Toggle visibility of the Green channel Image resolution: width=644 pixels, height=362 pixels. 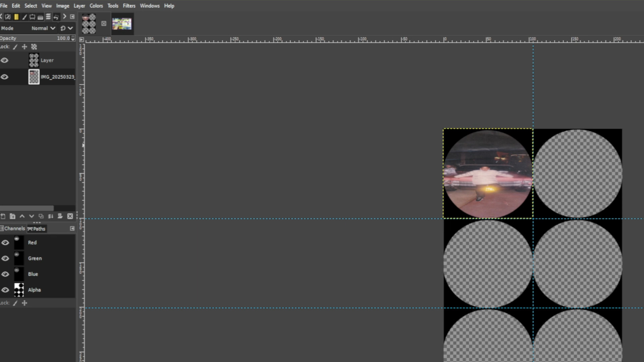pyautogui.click(x=5, y=258)
